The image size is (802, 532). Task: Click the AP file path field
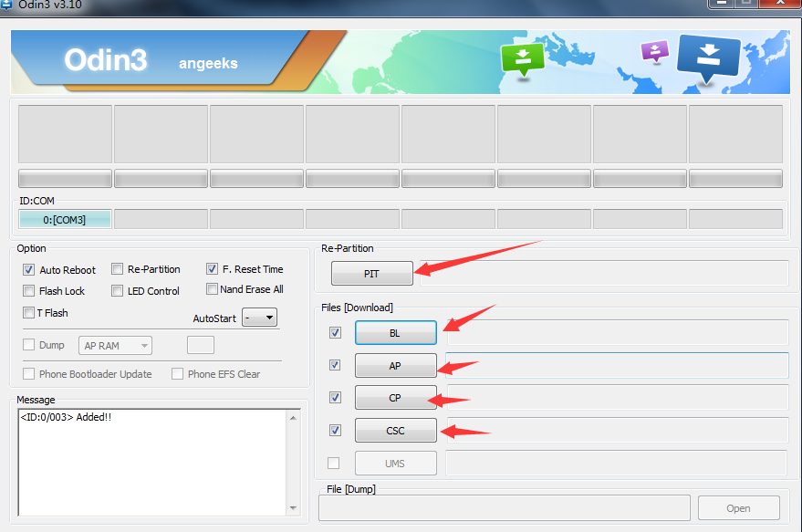pos(617,365)
